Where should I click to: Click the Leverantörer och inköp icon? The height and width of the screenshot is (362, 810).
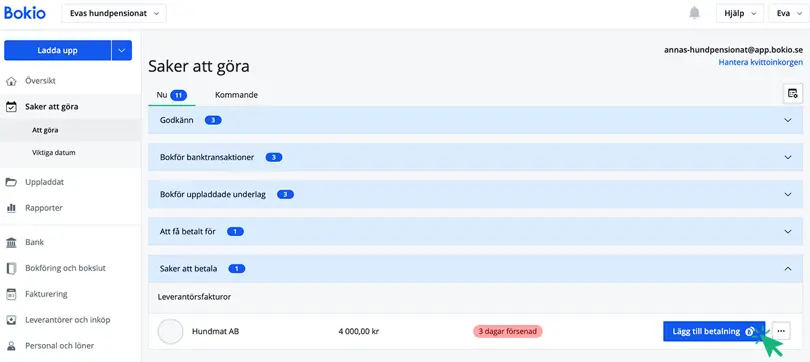click(11, 320)
